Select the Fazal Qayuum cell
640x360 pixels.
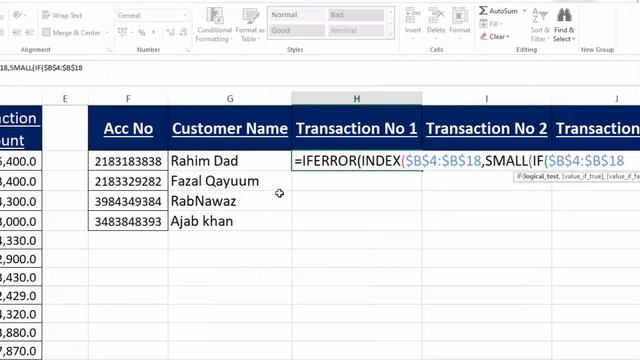point(230,181)
